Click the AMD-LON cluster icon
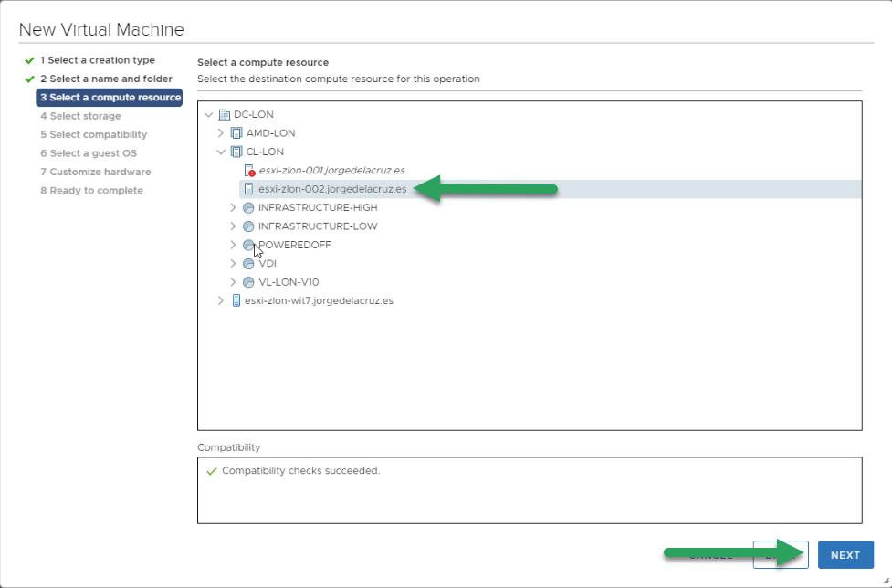Screen dimensions: 892x588 pos(236,133)
